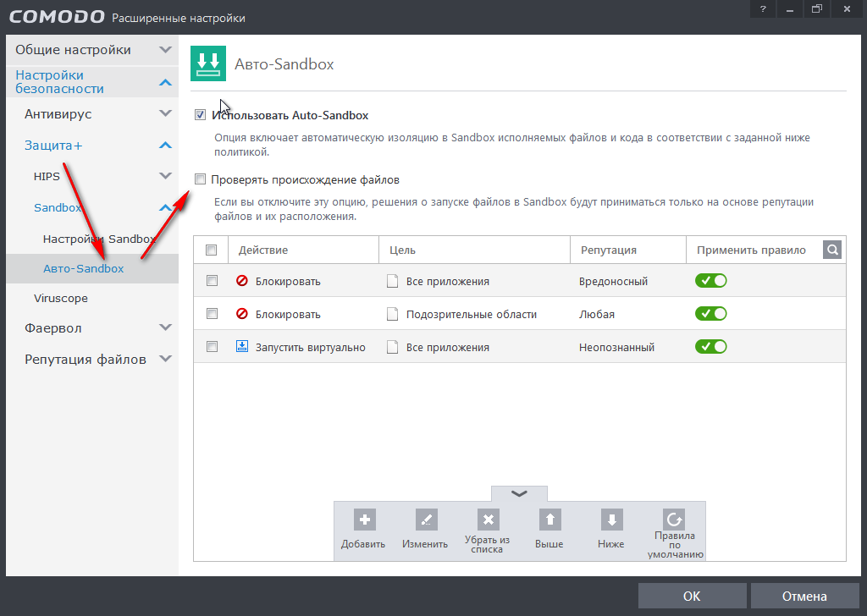The image size is (867, 616).
Task: Restore rules with Правила по умолчанию icon
Action: point(673,520)
